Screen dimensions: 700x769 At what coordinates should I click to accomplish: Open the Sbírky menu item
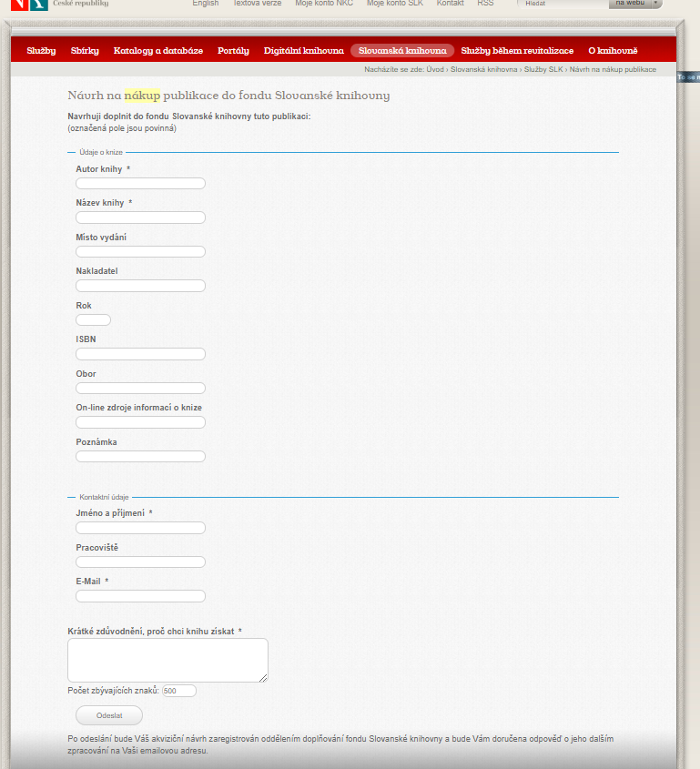click(x=85, y=51)
